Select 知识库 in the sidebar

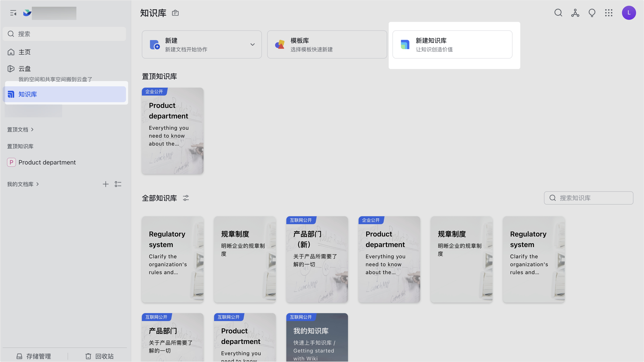[64, 94]
